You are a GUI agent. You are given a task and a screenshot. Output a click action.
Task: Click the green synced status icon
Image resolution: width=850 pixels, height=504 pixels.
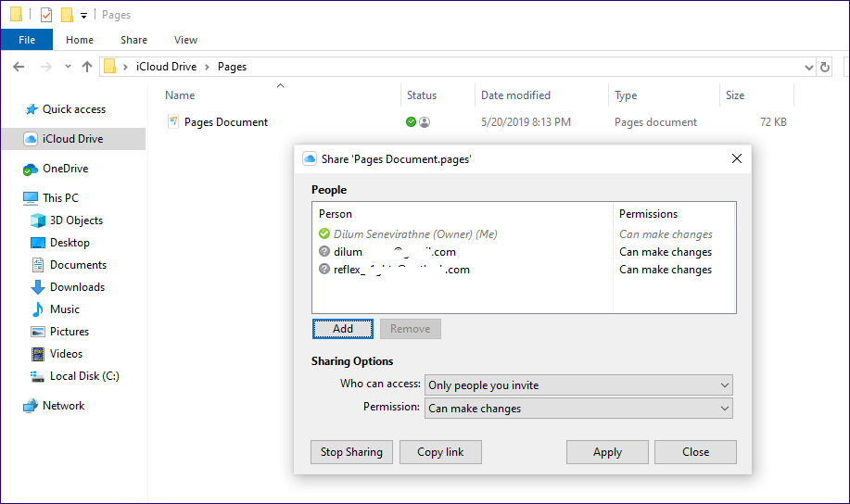(x=411, y=122)
